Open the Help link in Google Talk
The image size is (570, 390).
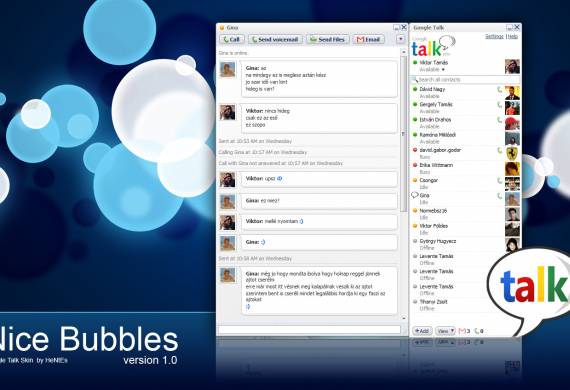(x=513, y=36)
